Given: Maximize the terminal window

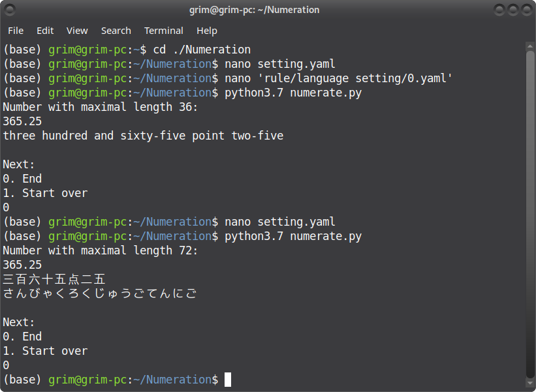Looking at the screenshot, I should coord(512,10).
